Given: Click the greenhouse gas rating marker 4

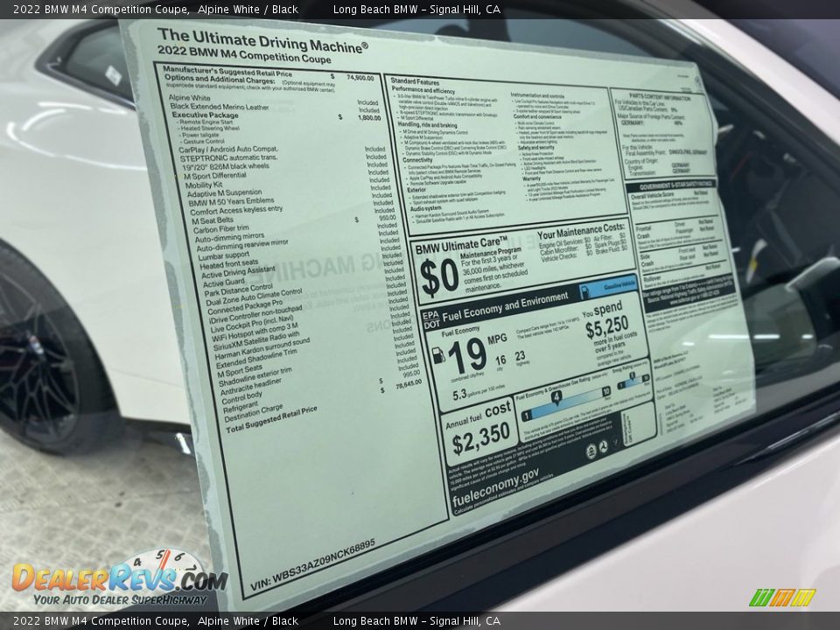Looking at the screenshot, I should (556, 397).
